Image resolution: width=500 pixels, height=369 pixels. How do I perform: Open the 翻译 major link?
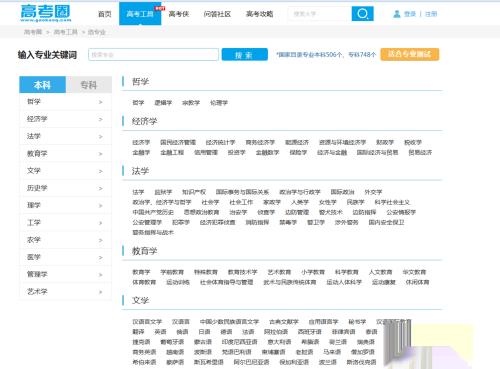click(x=138, y=332)
